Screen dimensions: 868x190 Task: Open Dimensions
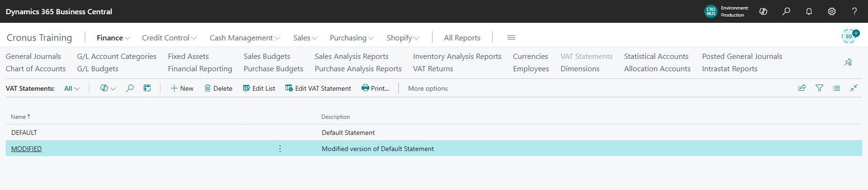tap(580, 68)
